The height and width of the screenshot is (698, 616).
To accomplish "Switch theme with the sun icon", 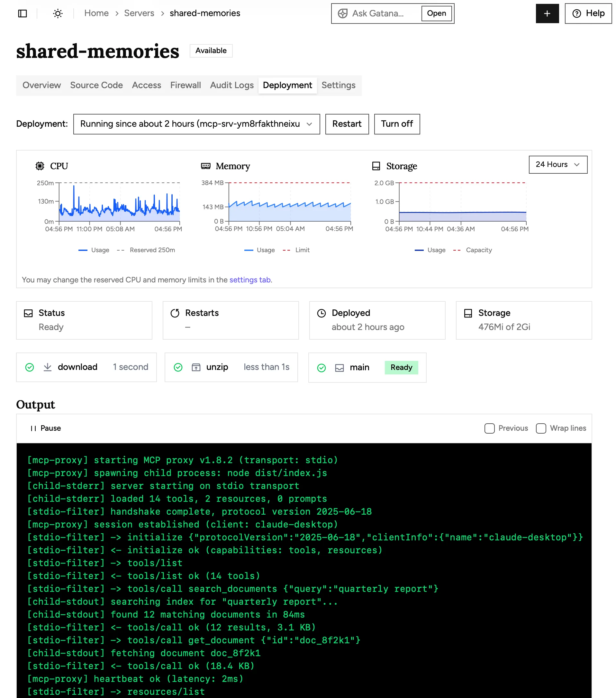I will (58, 13).
